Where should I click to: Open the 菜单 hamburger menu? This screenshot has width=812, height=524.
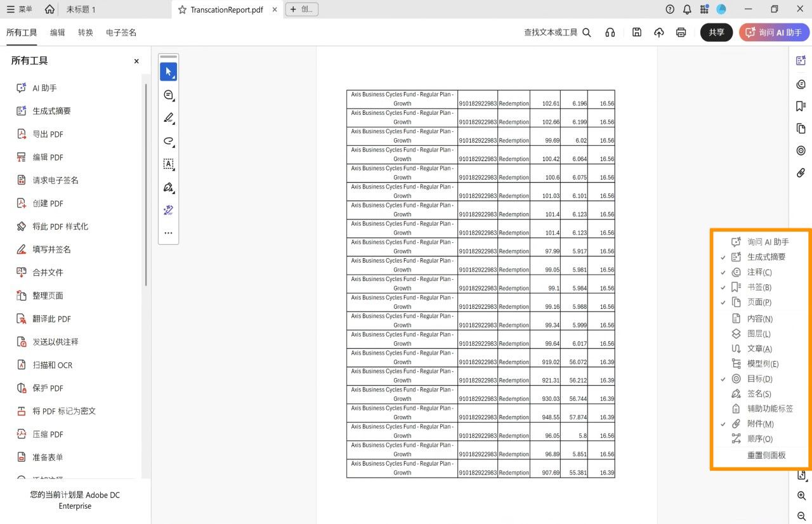tap(20, 10)
